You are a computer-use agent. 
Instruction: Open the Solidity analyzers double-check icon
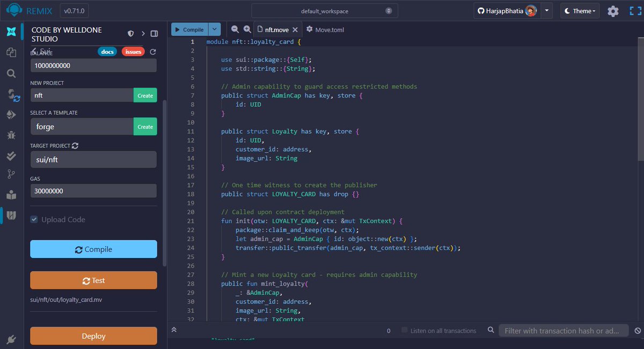[x=11, y=155]
